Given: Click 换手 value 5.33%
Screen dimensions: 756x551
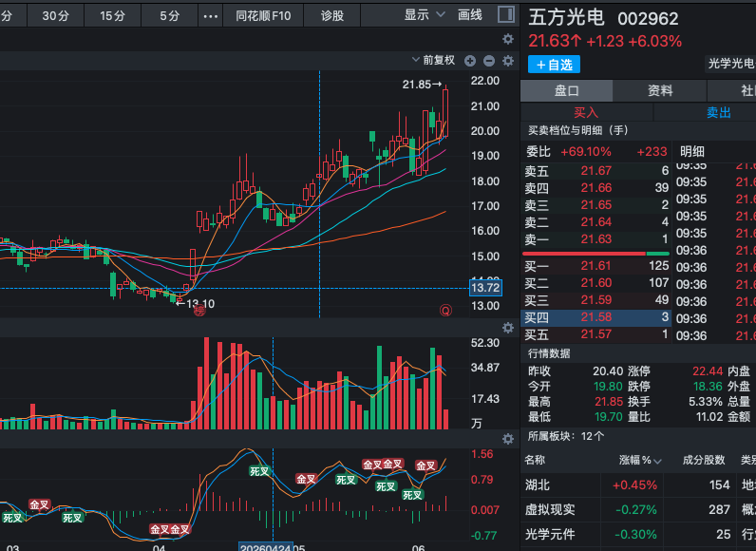Looking at the screenshot, I should click(706, 402).
